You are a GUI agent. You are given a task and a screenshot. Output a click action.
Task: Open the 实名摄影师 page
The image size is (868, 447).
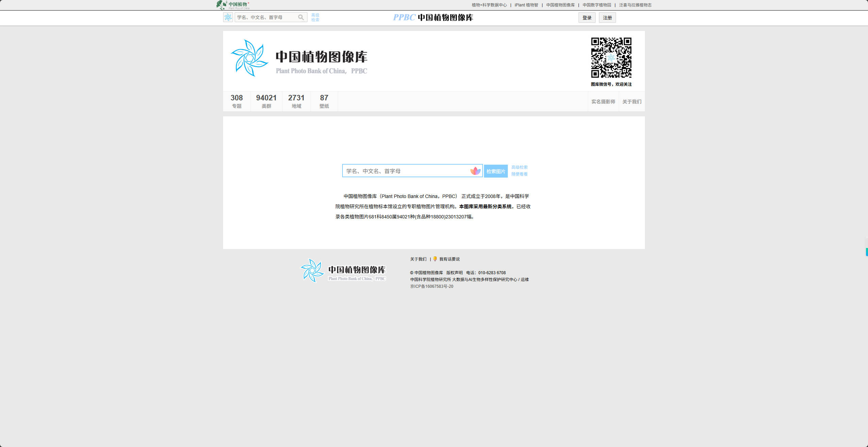[602, 101]
